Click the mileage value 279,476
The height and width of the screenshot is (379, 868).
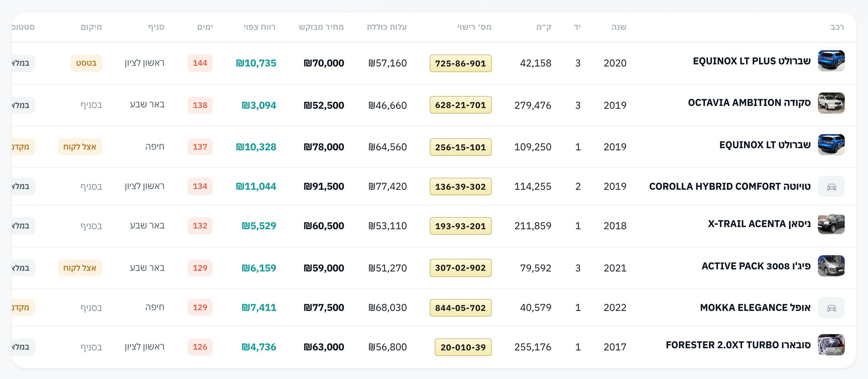click(x=533, y=105)
